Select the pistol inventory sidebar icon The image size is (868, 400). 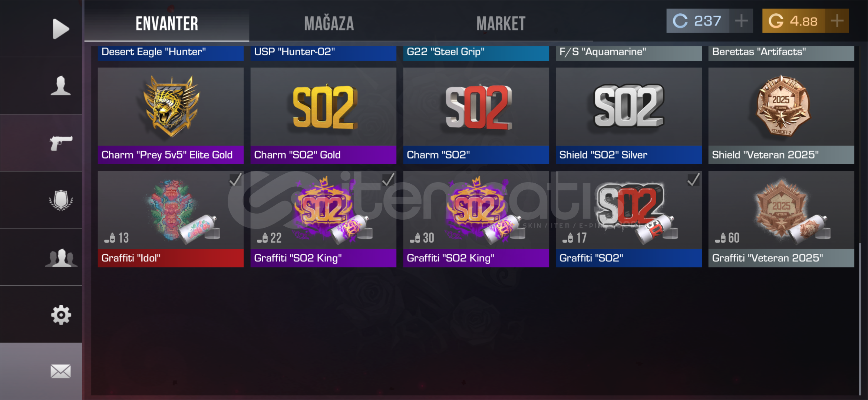click(x=61, y=143)
